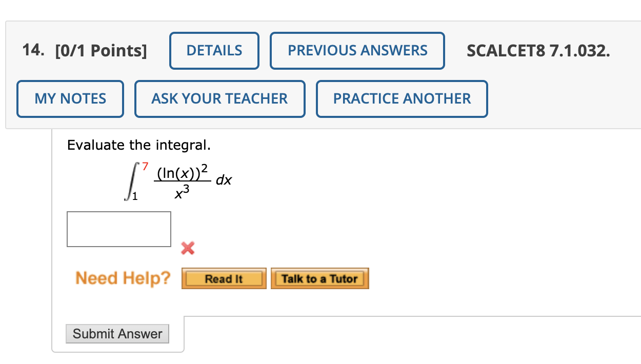
Task: Select the SCALCET8 7.1.032 reference text
Action: [x=538, y=50]
